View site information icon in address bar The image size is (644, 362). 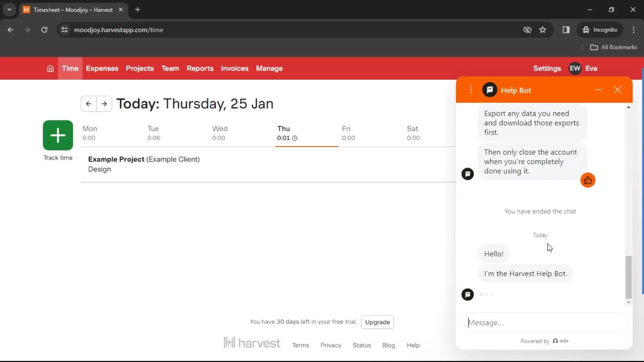click(x=65, y=30)
